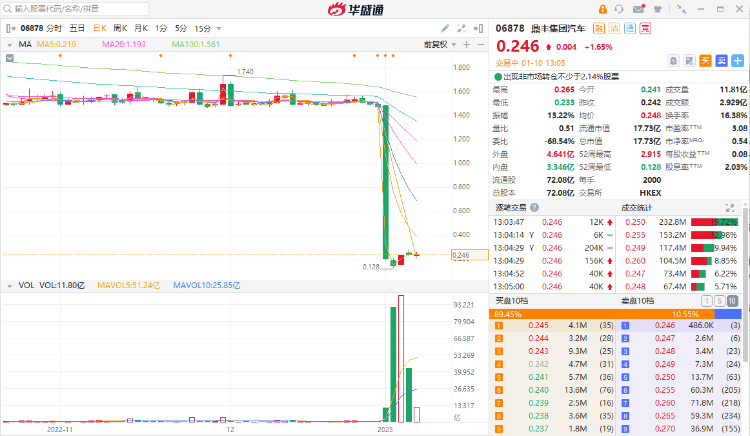Click 卖盘10档 header label

(637, 301)
